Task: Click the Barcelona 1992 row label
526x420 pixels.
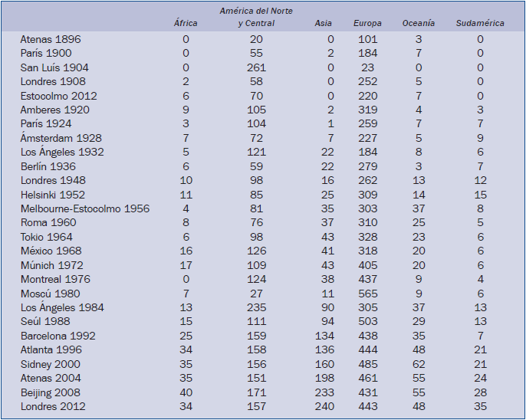Action: coord(58,336)
